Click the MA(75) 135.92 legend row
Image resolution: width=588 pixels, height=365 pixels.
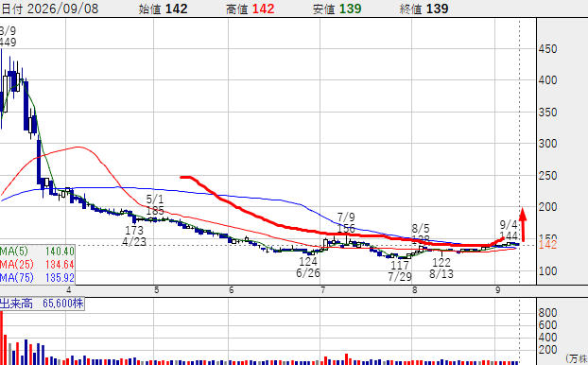tap(37, 278)
